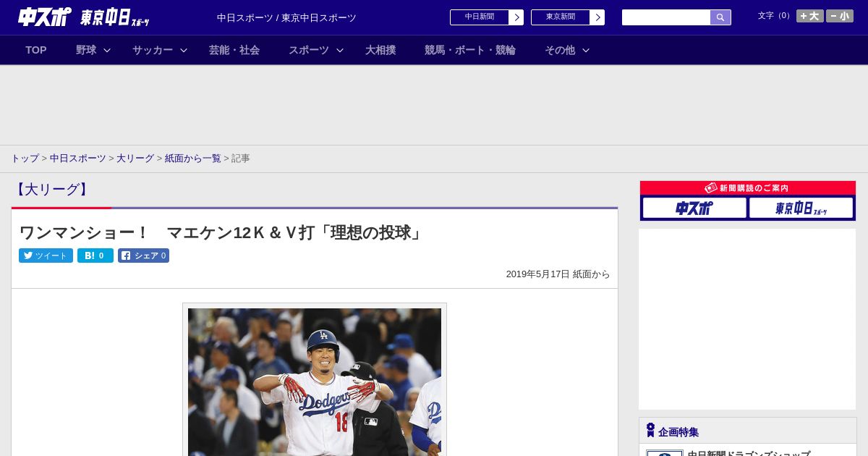Expand the サッカー dropdown chevron
The width and height of the screenshot is (868, 456).
[184, 50]
